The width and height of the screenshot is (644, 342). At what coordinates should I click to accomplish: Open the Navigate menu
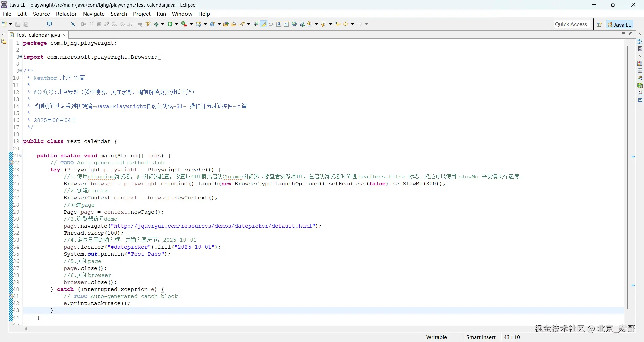tap(94, 14)
